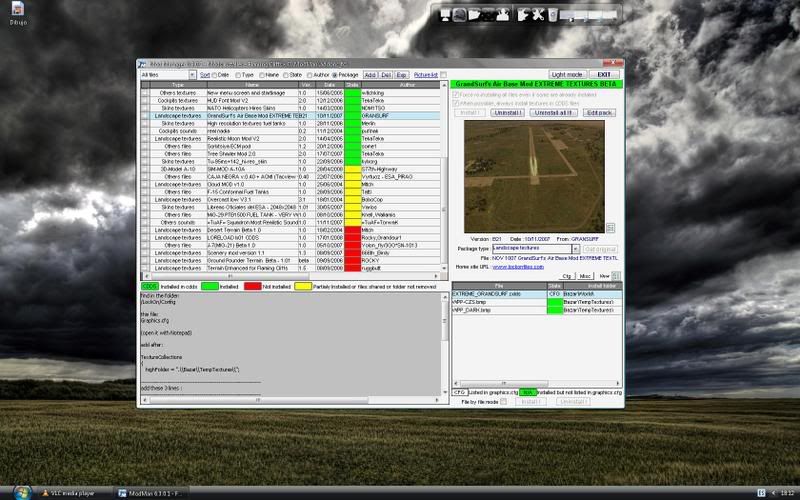The width and height of the screenshot is (800, 500).
Task: Select the Realistic Moon Mod V2 row
Action: point(290,139)
